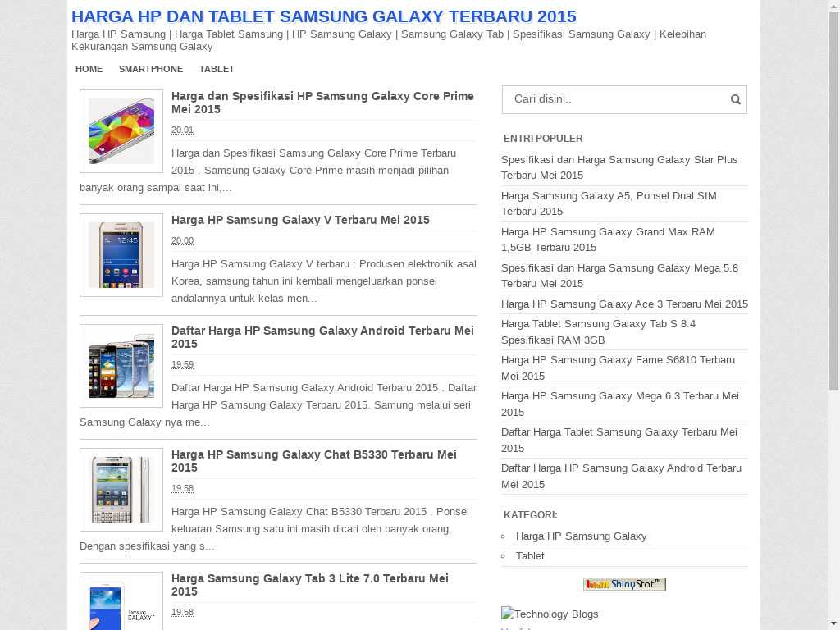This screenshot has width=840, height=630.
Task: Open post Harga HP Samsung Galaxy V Terbaru
Action: [x=300, y=220]
